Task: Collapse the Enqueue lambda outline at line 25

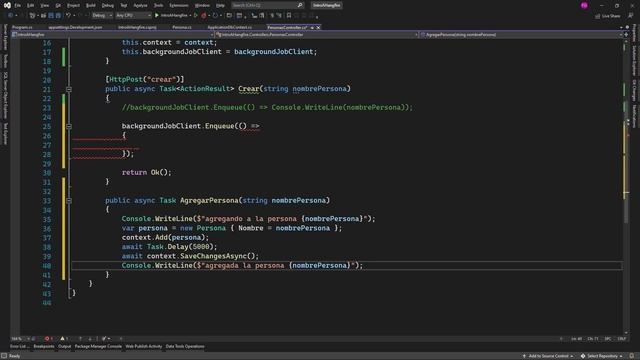Action: tap(69, 126)
